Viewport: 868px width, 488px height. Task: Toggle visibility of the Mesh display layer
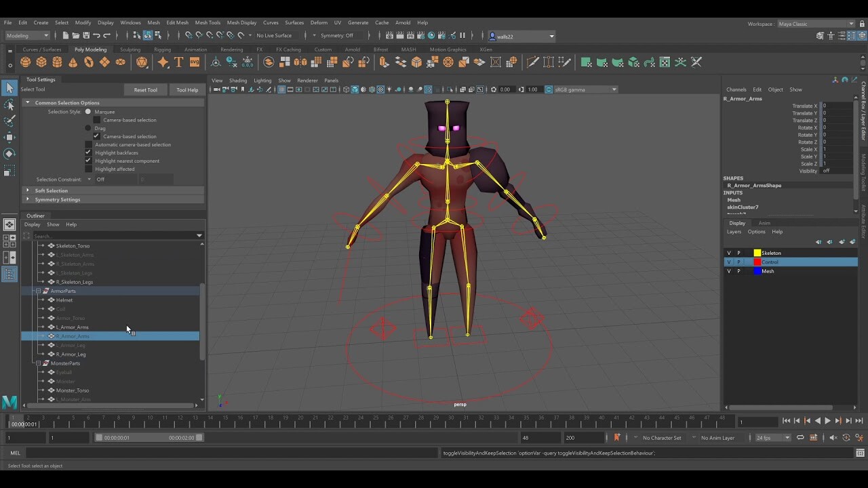pos(729,271)
